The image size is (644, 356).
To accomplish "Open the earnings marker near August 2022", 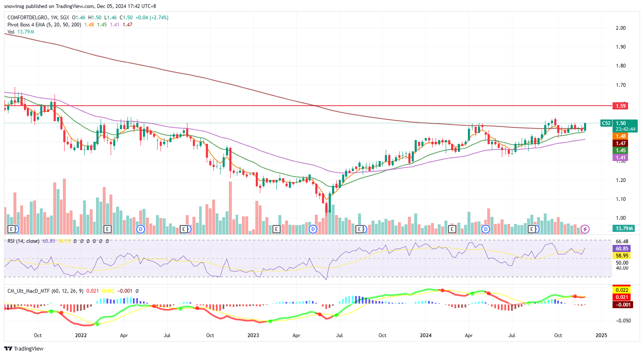I will 184,229.
